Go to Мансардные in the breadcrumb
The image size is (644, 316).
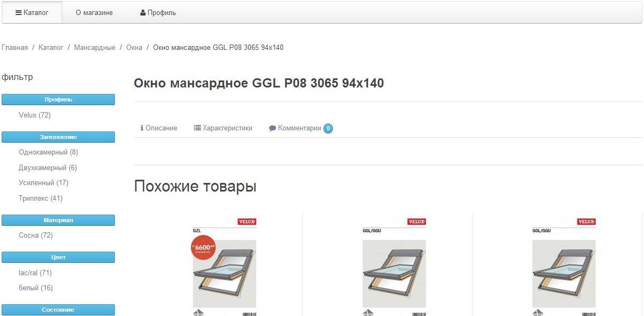pyautogui.click(x=95, y=48)
